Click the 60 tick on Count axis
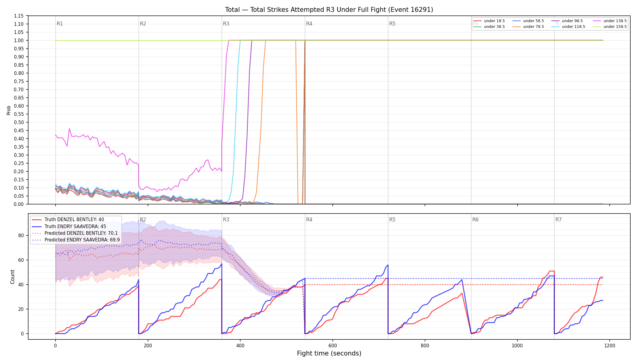Screen dimensions: 637x364 pyautogui.click(x=21, y=260)
